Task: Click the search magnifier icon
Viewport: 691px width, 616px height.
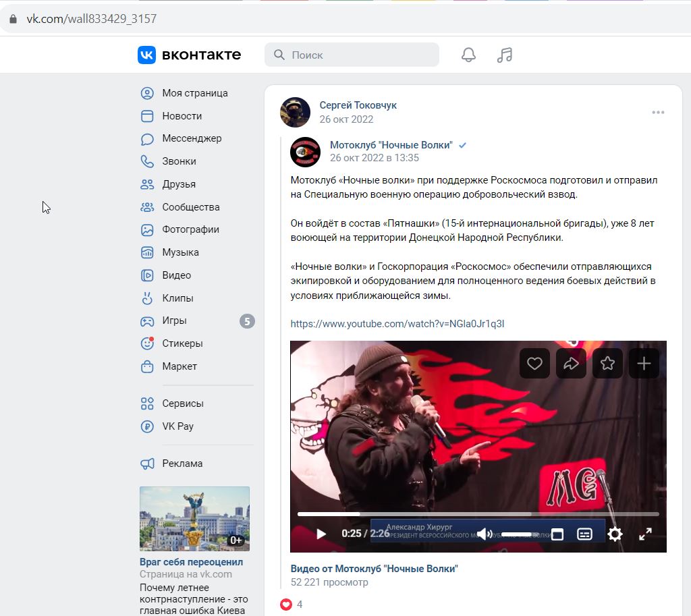Action: [279, 55]
